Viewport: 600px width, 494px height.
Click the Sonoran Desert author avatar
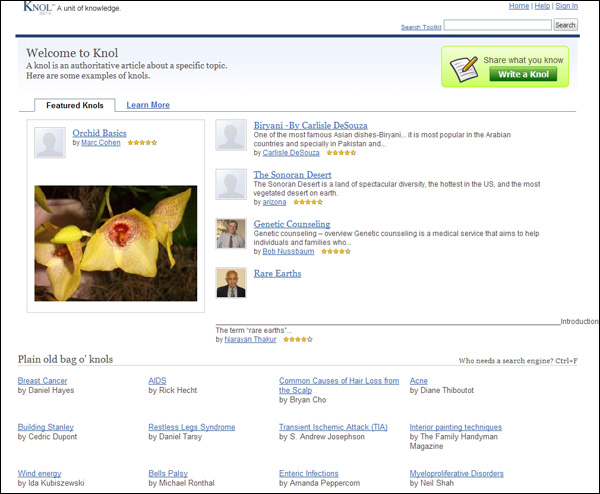pos(231,185)
